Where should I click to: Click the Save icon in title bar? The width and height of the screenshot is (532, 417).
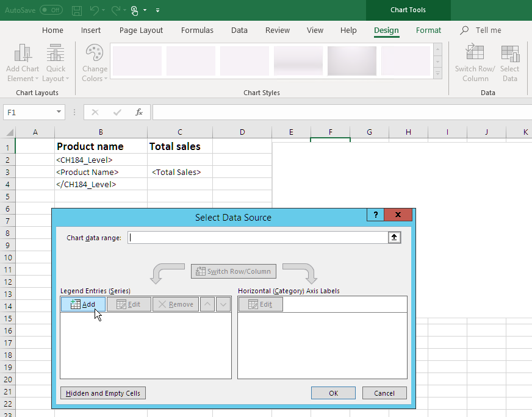click(77, 10)
